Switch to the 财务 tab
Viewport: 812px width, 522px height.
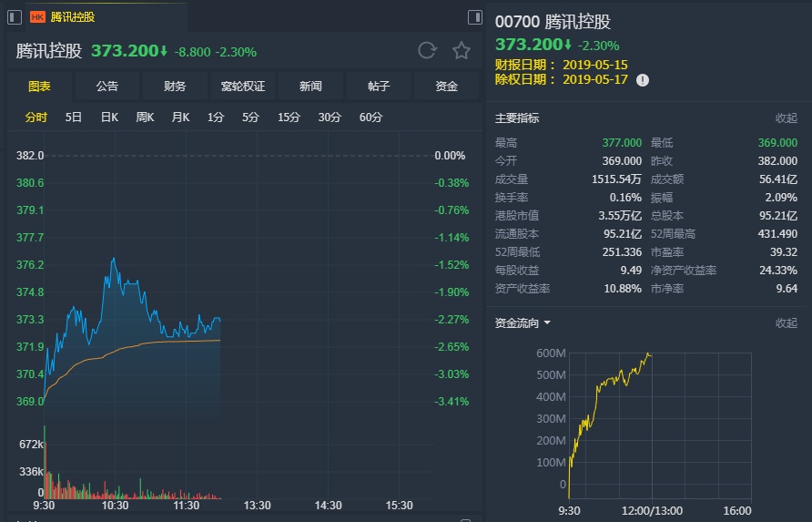pos(175,87)
